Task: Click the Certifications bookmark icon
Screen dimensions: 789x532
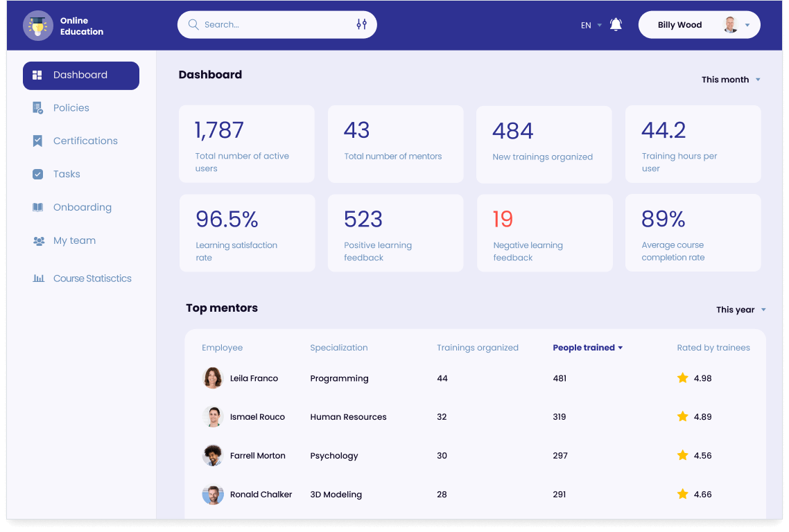Action: [x=38, y=141]
